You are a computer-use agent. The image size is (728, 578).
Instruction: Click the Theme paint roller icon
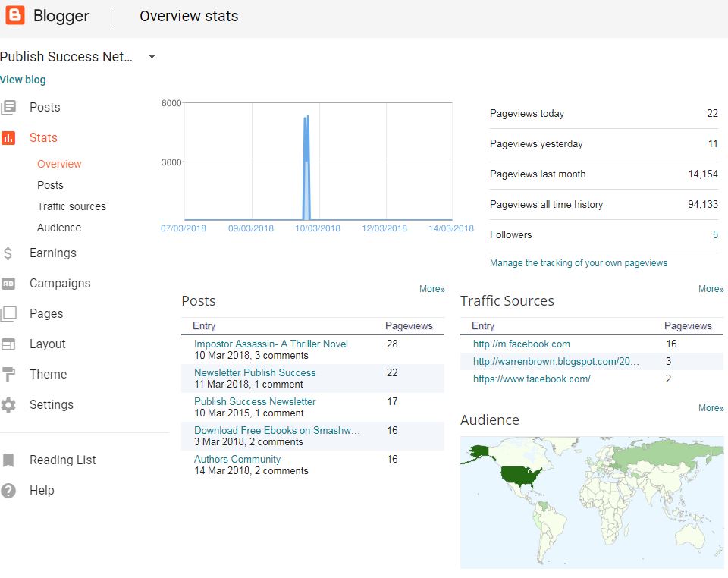(x=8, y=375)
